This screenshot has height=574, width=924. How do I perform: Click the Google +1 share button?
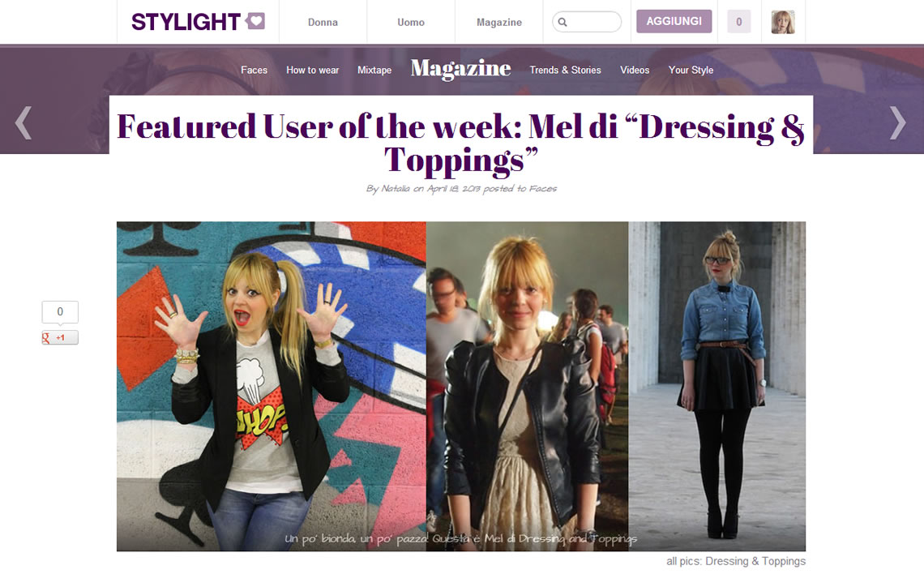click(60, 338)
